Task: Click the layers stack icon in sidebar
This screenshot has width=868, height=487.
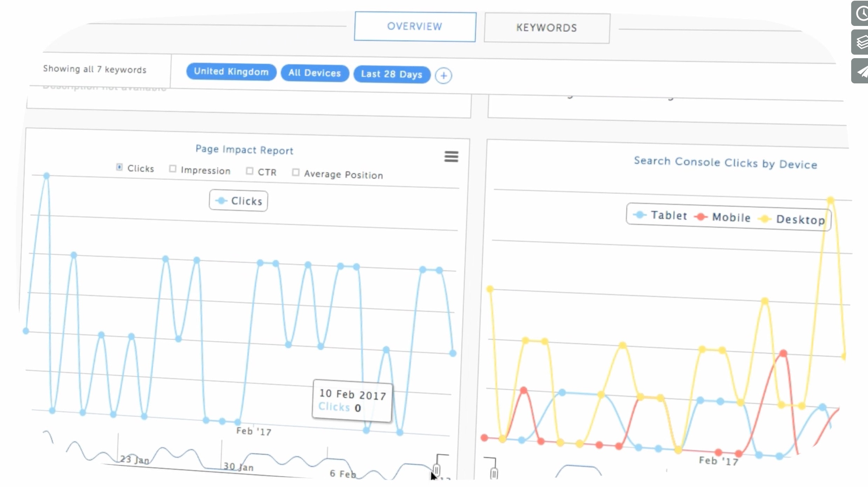Action: (861, 42)
